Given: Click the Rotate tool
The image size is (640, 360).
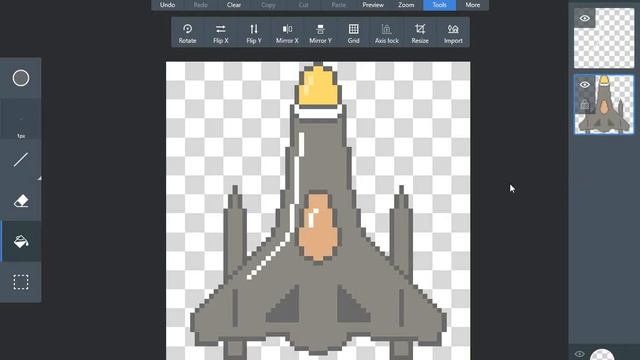Looking at the screenshot, I should 187,33.
